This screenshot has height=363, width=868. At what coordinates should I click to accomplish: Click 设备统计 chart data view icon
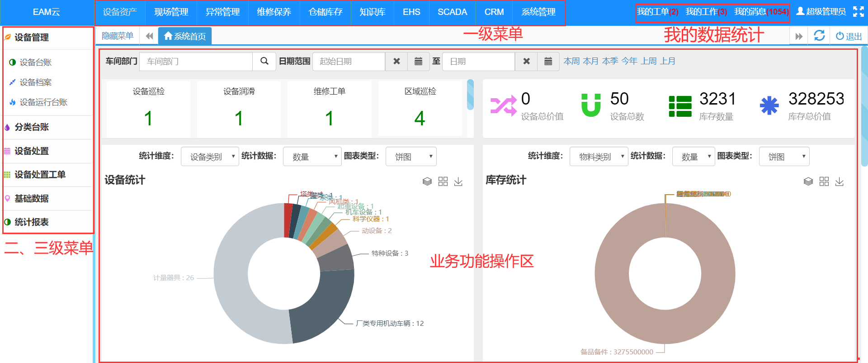[427, 181]
